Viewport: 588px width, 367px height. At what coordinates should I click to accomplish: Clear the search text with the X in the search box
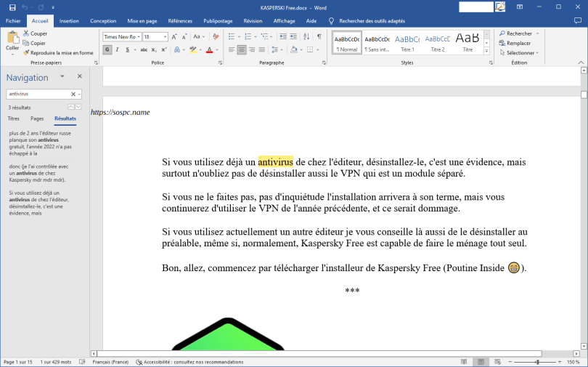pos(73,94)
